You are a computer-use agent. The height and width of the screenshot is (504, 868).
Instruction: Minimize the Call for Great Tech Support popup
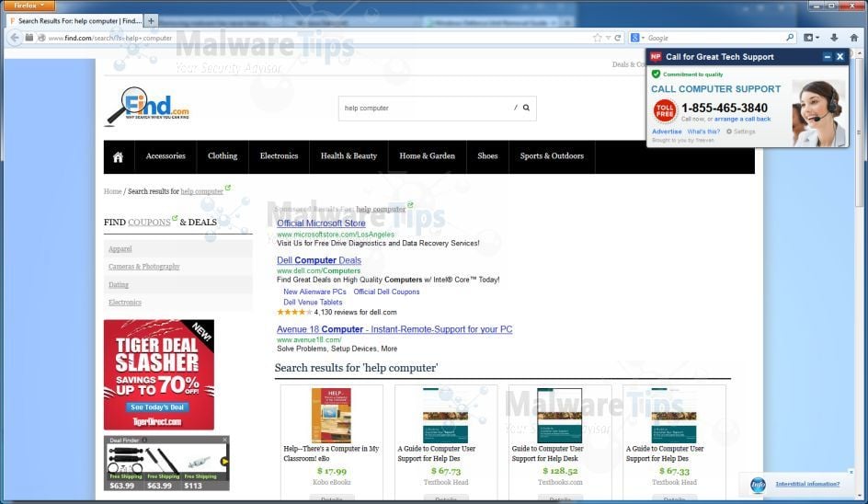tap(827, 57)
